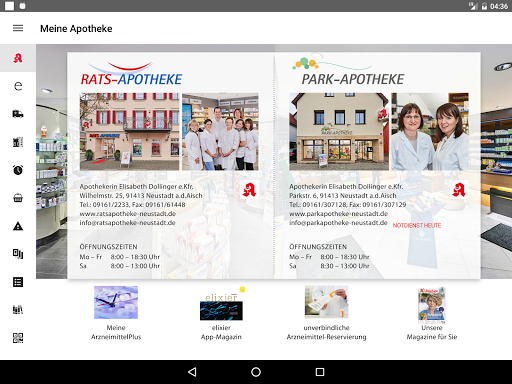The image size is (512, 384).
Task: Open the hamburger navigation menu
Action: coord(18,28)
